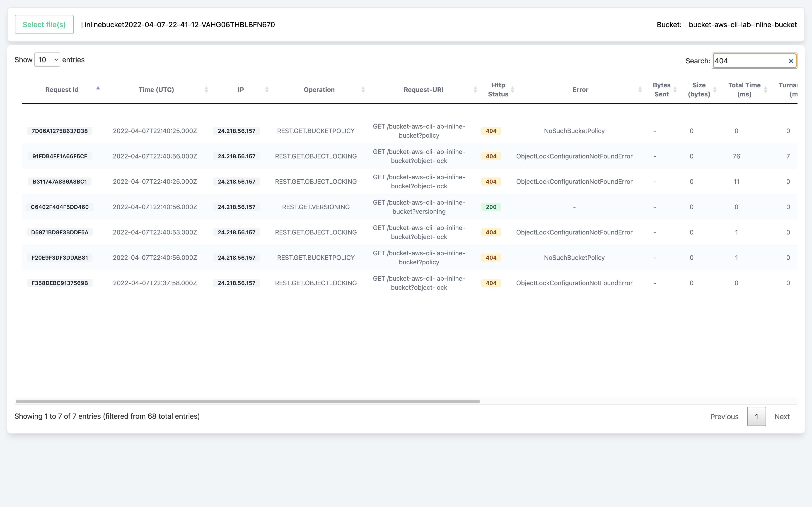Screen dimensions: 812x507
Task: Click the Next page button
Action: tap(782, 416)
